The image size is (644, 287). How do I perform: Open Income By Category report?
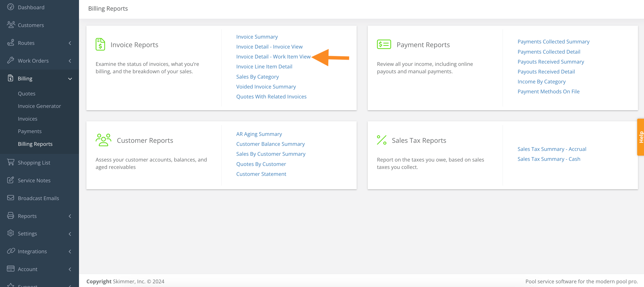coord(541,82)
